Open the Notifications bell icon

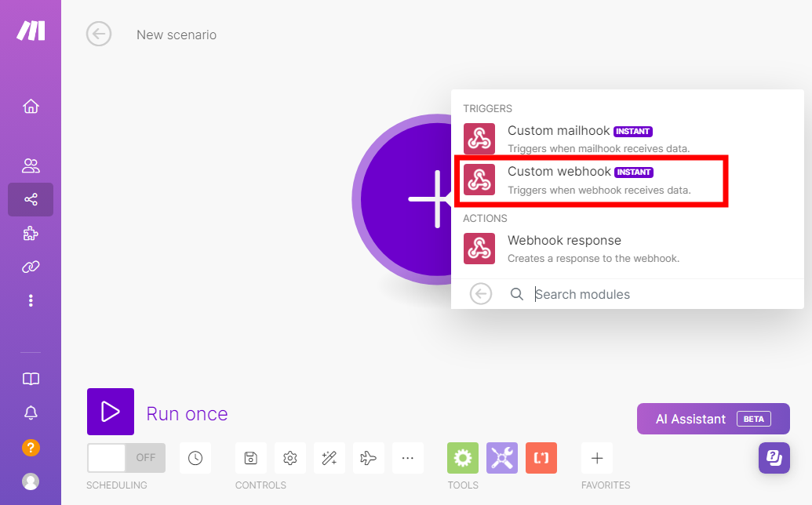click(31, 413)
